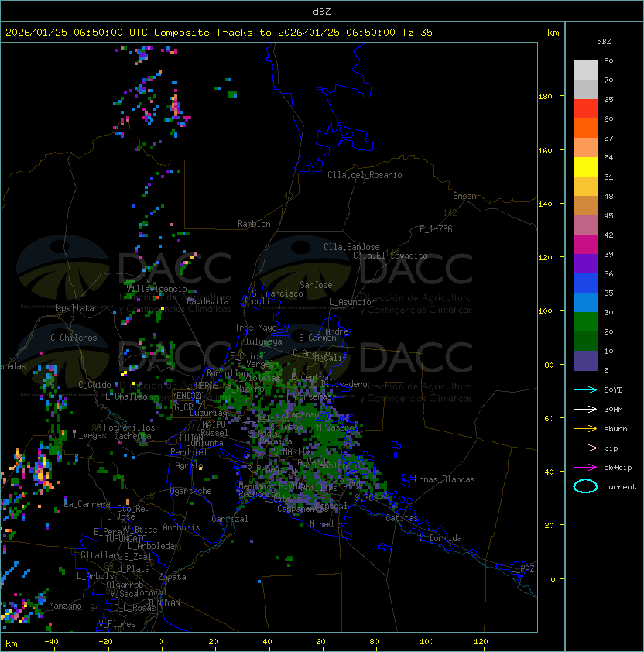Click the 'Villavicencio' place label
644x652 pixels.
tap(156, 289)
